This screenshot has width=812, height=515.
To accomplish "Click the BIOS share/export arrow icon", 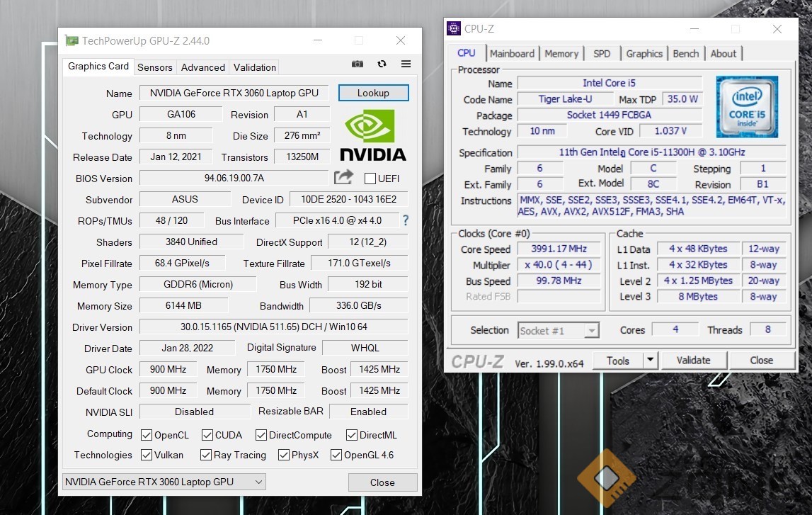I will coord(343,177).
